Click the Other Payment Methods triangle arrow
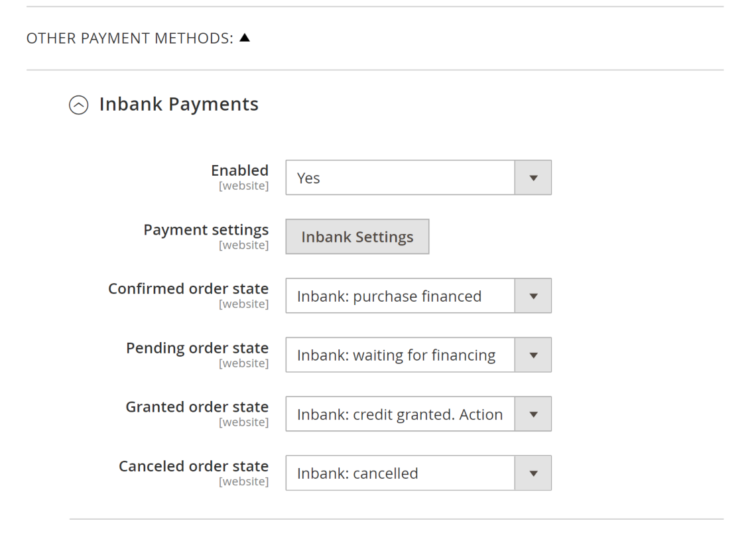Screen dimensions: 756x539 (245, 38)
